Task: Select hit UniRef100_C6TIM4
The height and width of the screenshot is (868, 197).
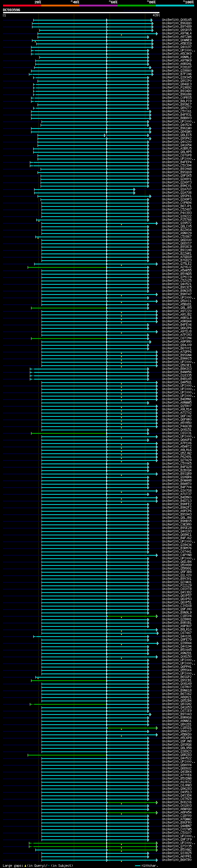Action: (x=177, y=338)
